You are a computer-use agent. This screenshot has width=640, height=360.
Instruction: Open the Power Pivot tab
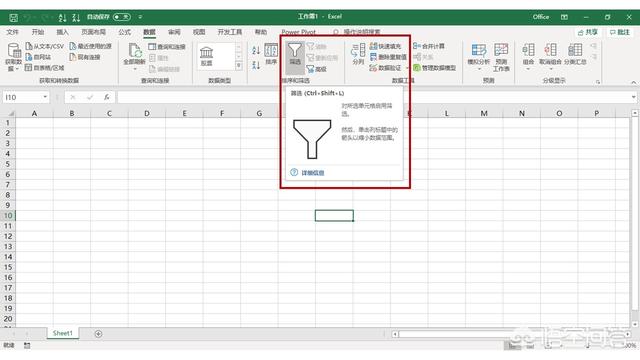click(x=298, y=32)
